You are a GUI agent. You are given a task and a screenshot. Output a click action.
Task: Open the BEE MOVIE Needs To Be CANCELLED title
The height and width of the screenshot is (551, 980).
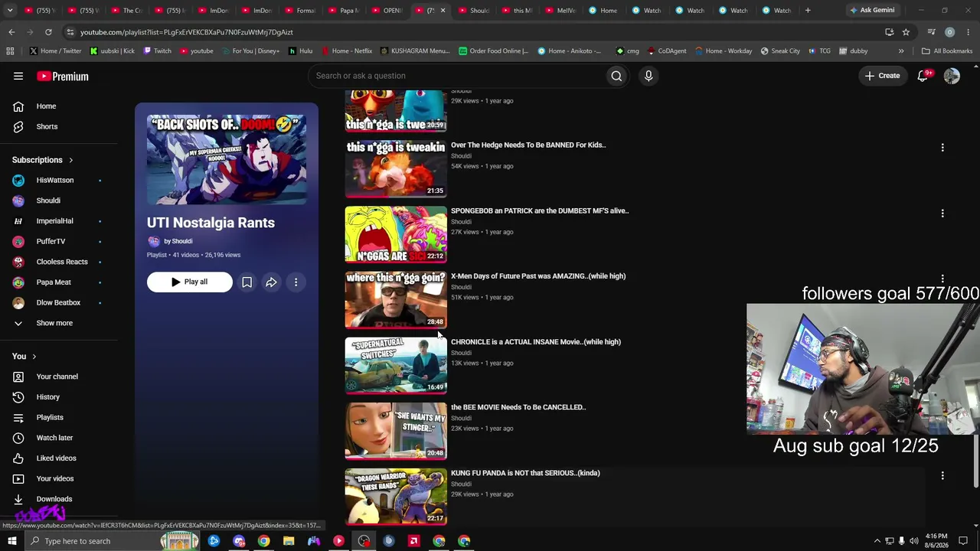click(518, 408)
